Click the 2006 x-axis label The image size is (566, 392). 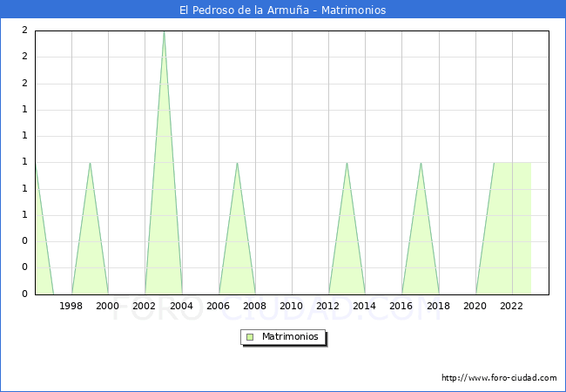[x=219, y=306]
